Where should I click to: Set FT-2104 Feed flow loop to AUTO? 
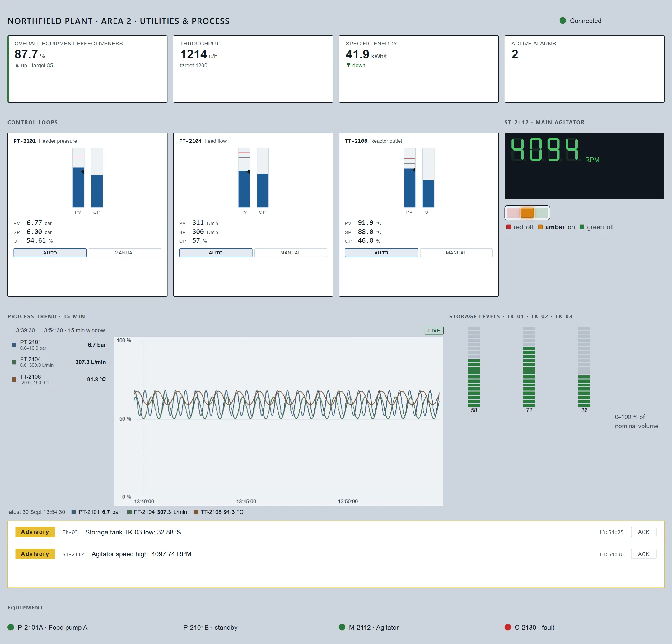pos(216,253)
